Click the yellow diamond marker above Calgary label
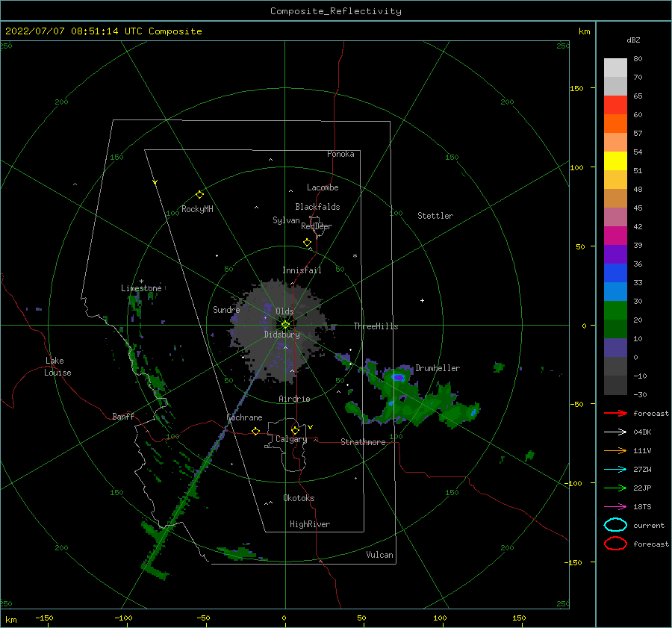The width and height of the screenshot is (672, 628). 295,430
